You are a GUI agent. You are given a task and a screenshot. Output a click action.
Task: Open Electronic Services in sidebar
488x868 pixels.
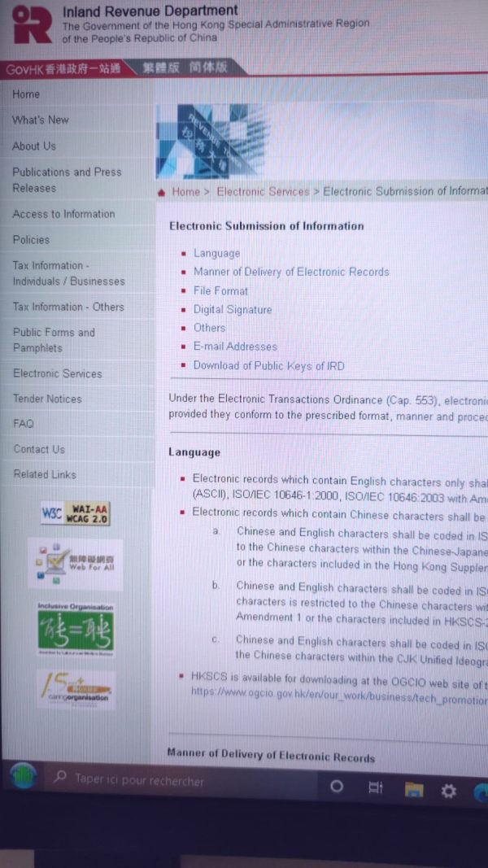[x=58, y=373]
